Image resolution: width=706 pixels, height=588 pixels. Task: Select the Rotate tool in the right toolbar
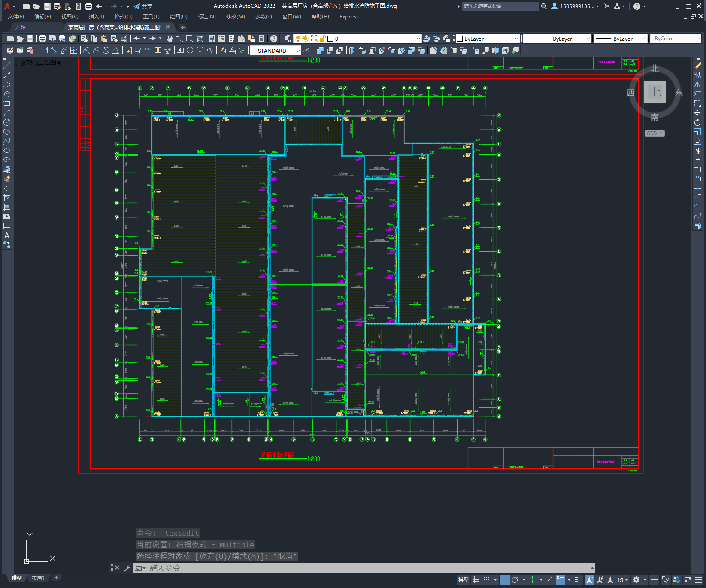tap(697, 122)
